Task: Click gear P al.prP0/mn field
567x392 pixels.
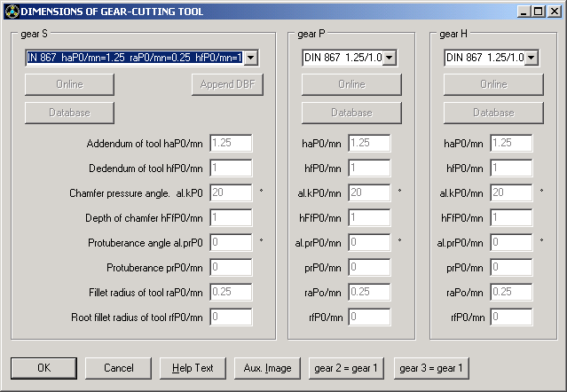Action: 369,242
